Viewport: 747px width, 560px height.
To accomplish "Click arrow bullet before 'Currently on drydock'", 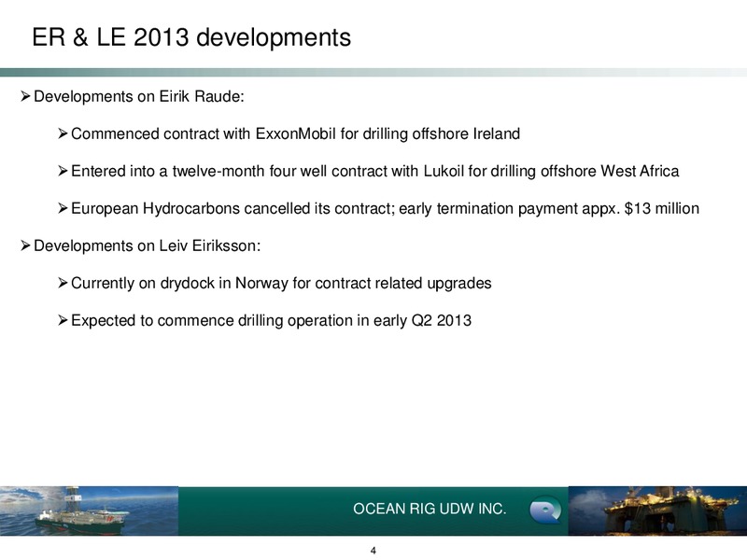I will (63, 284).
